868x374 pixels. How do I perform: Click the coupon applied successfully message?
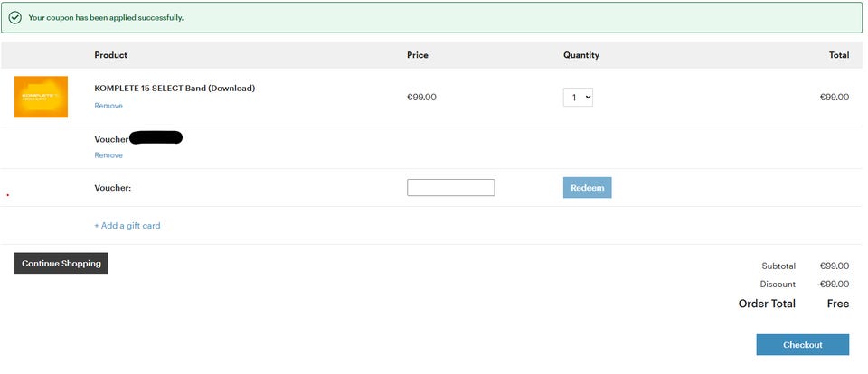click(106, 18)
